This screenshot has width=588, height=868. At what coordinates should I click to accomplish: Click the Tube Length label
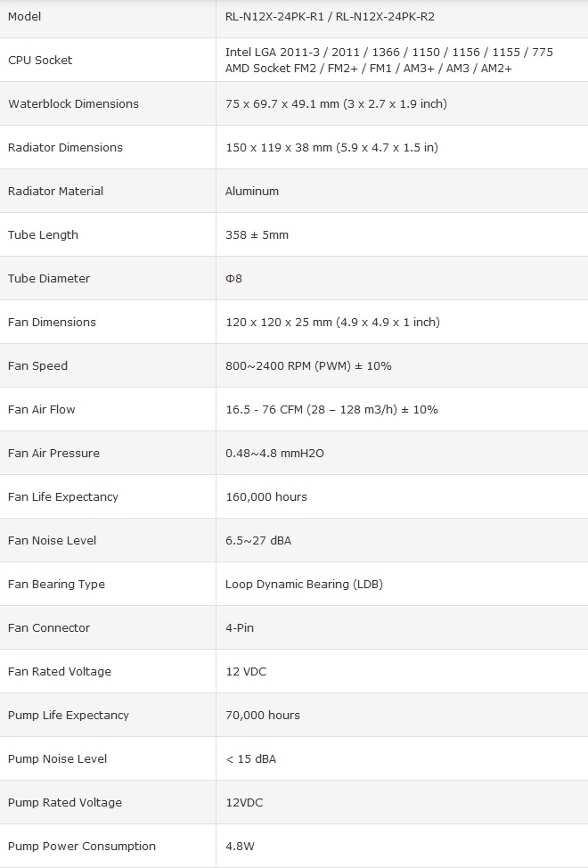coord(43,235)
